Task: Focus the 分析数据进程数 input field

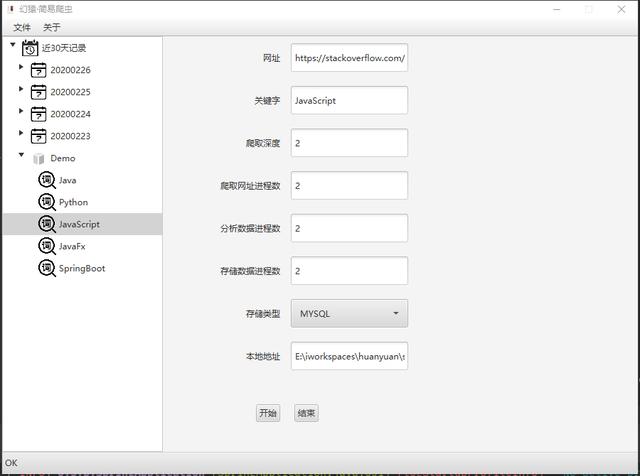Action: pos(349,228)
